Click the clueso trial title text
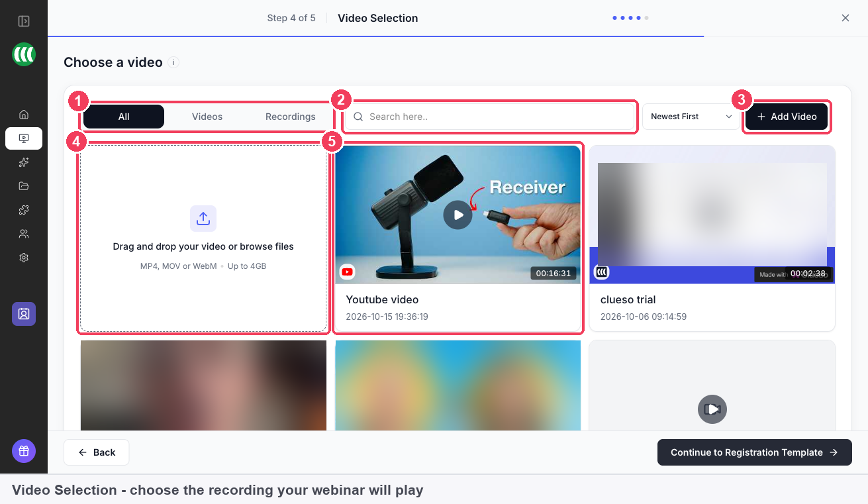 (628, 299)
